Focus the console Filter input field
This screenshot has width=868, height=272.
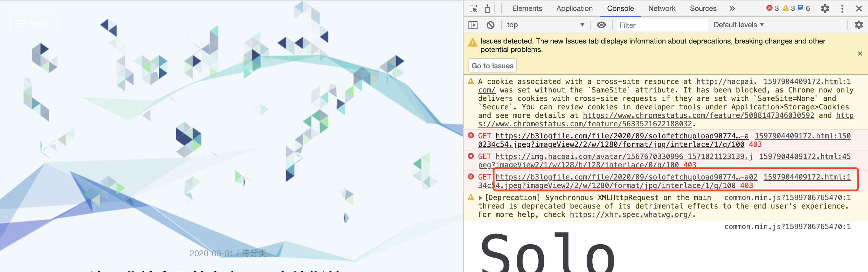coord(662,25)
